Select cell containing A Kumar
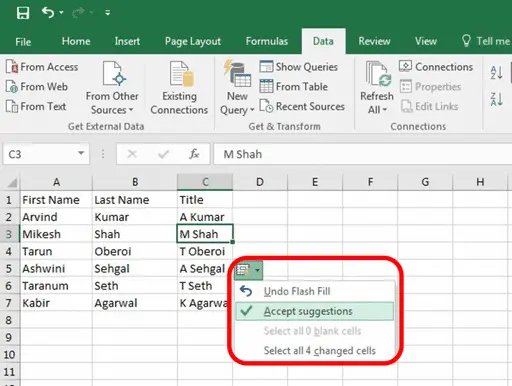512x386 pixels. click(x=205, y=217)
